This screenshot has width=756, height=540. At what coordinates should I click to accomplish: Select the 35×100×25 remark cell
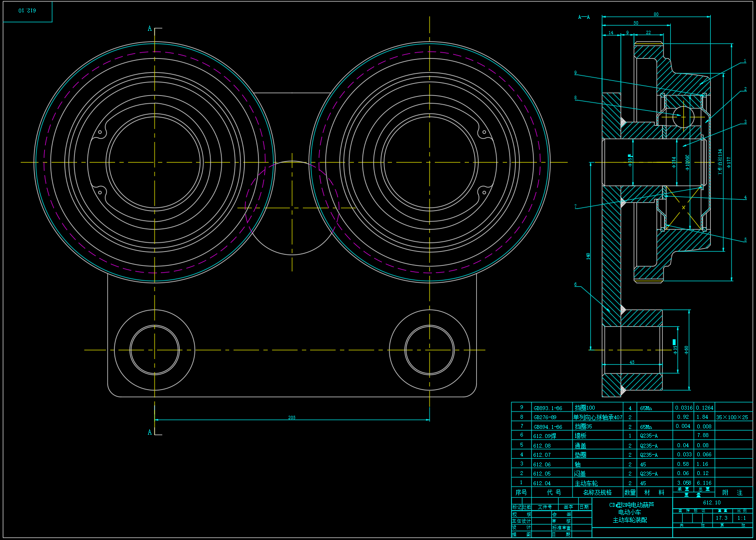tap(732, 417)
